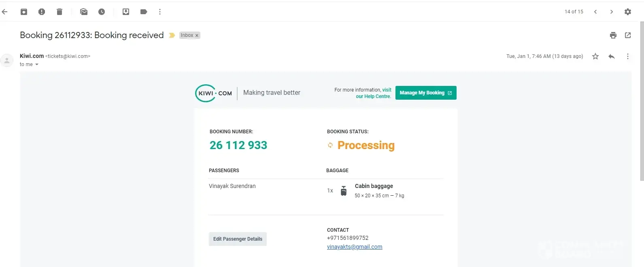The width and height of the screenshot is (644, 267).
Task: Open the Labels menu icon
Action: (144, 12)
